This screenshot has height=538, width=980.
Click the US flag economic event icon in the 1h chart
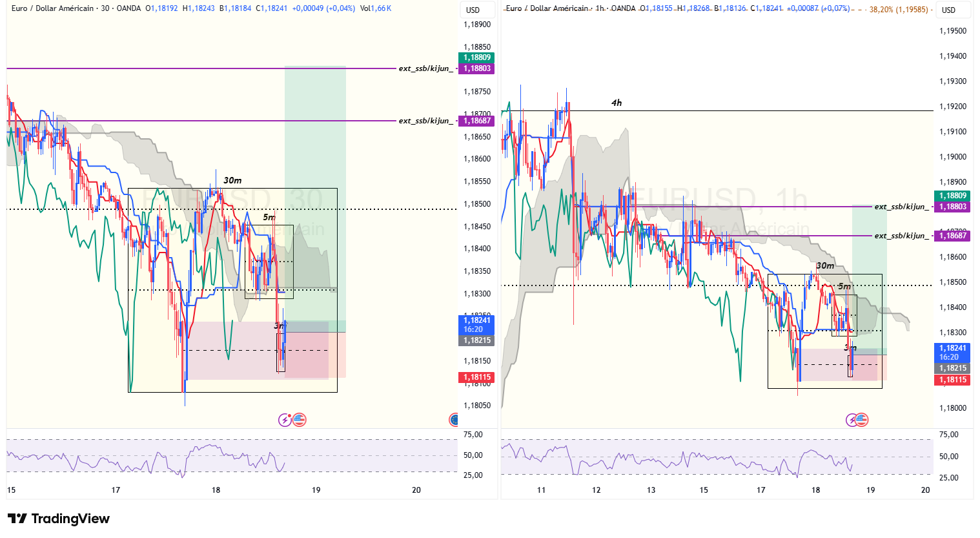862,420
